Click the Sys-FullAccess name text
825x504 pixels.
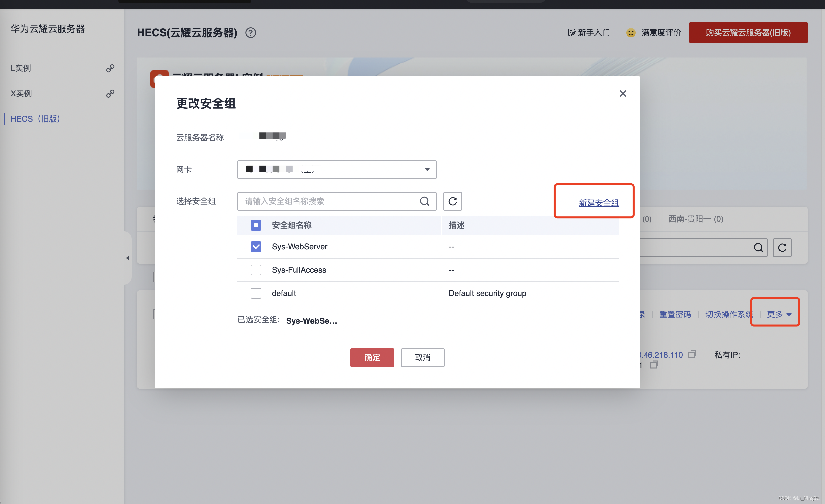point(299,270)
